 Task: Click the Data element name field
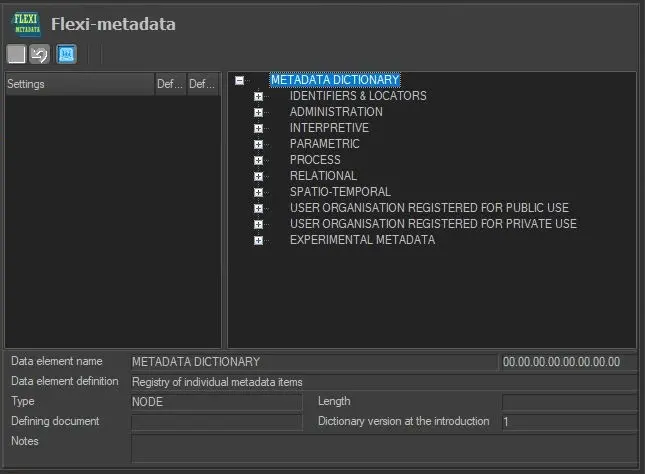pyautogui.click(x=313, y=362)
